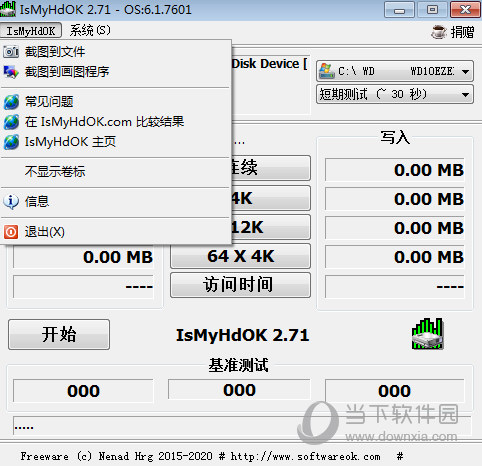Click the middle 000 benchmark score field
Image resolution: width=482 pixels, height=466 pixels.
[239, 389]
